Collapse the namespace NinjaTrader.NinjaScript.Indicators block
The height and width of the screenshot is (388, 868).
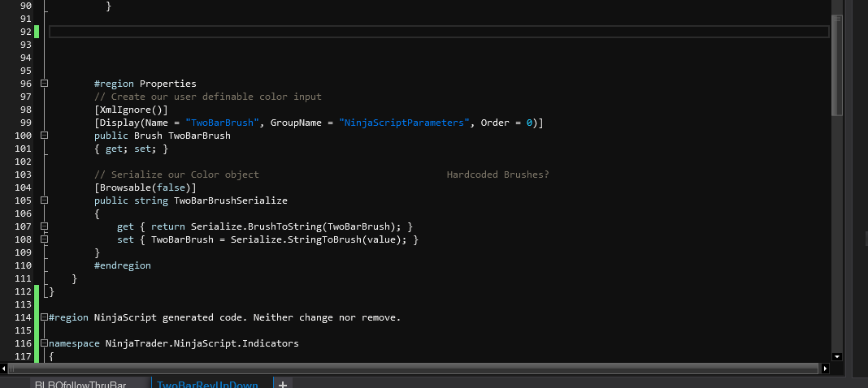pos(45,343)
